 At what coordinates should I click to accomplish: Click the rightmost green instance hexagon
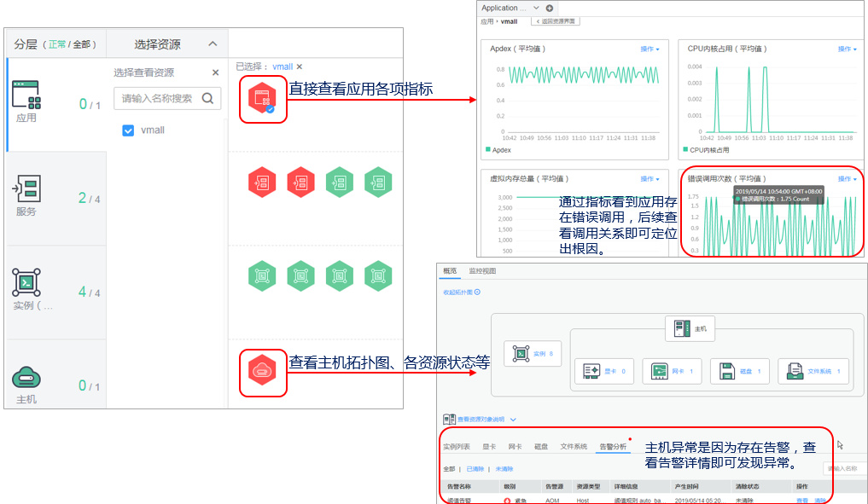coord(379,275)
